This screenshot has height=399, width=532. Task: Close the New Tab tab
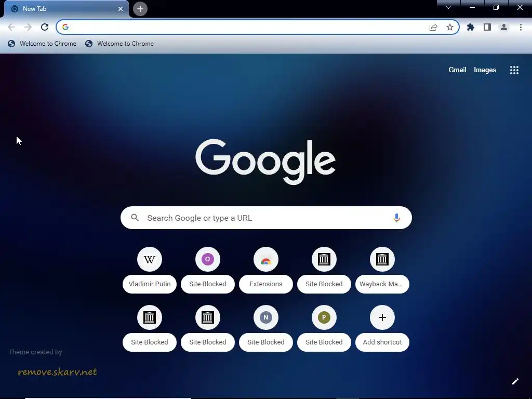point(121,9)
